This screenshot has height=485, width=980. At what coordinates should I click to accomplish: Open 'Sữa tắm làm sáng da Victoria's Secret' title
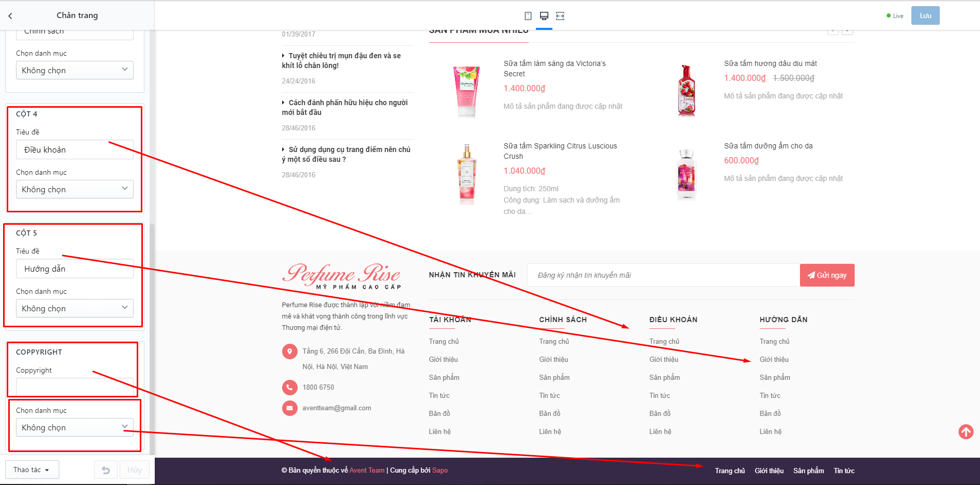[555, 69]
